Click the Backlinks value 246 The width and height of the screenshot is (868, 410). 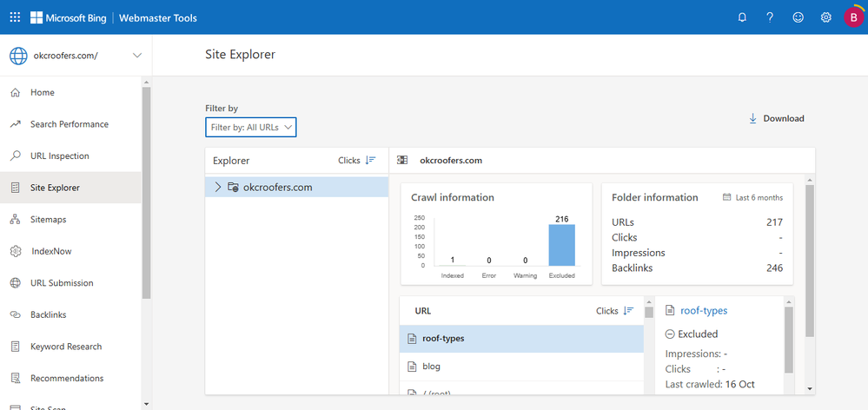[774, 268]
